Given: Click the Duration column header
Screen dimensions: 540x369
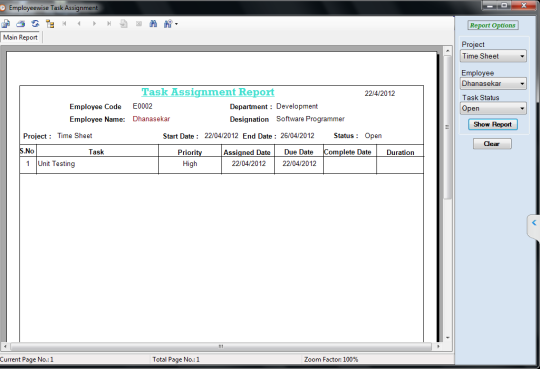Looking at the screenshot, I should pos(400,152).
